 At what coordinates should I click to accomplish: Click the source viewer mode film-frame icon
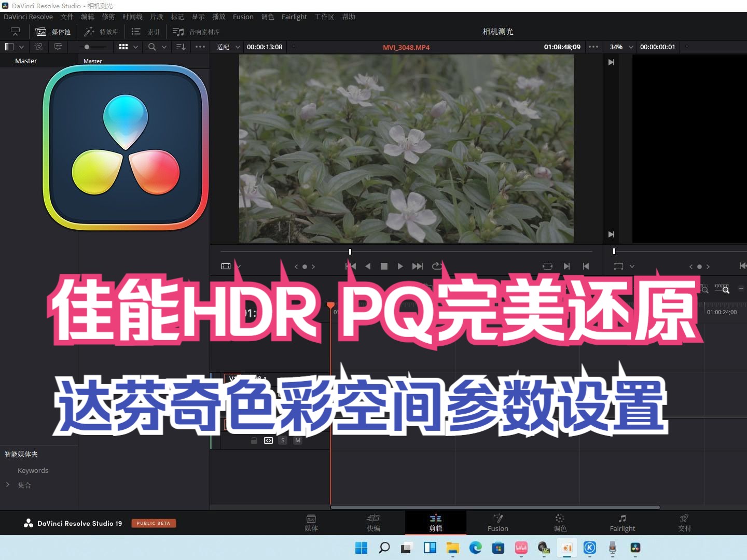click(x=226, y=266)
